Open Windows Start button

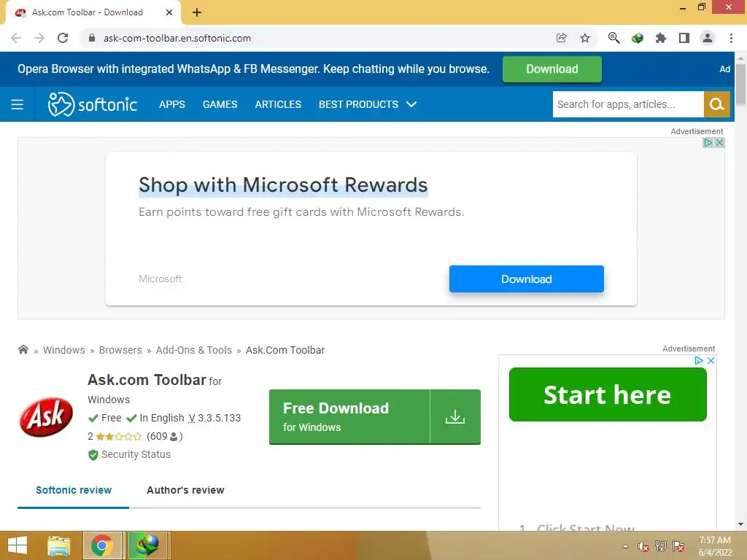click(18, 545)
